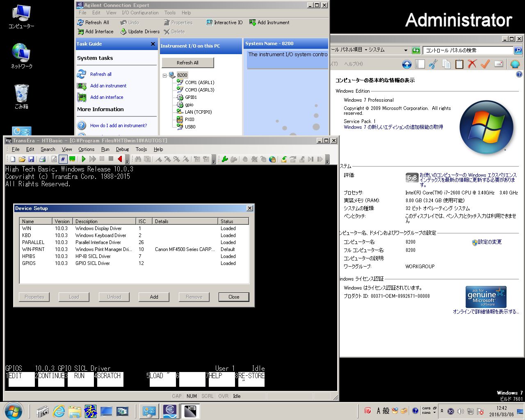Select the HPIBS driver row in Device Setup

[x=134, y=256]
